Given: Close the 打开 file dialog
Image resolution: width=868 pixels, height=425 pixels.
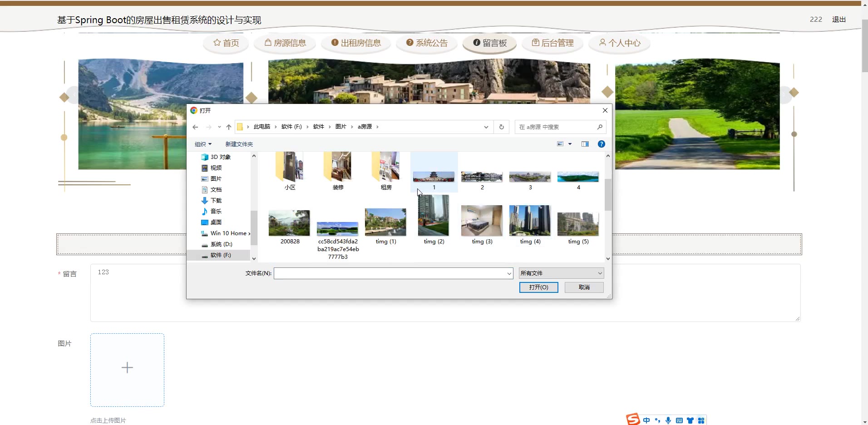Looking at the screenshot, I should [x=605, y=110].
